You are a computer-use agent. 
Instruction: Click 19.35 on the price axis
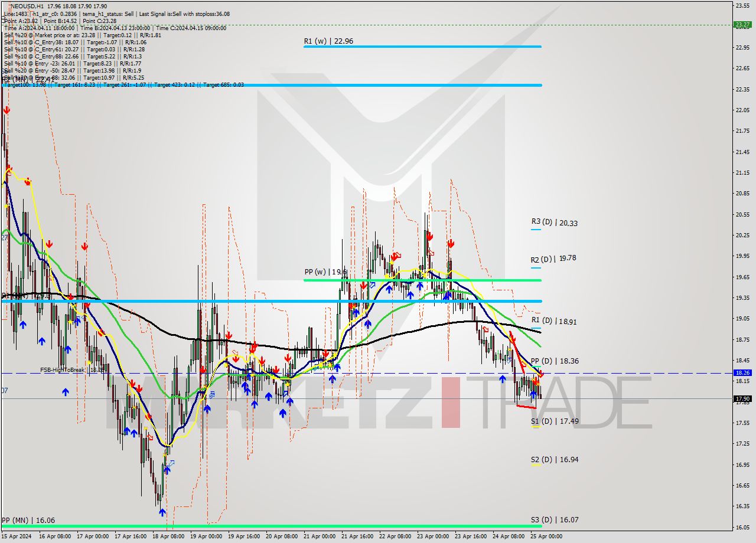click(742, 298)
